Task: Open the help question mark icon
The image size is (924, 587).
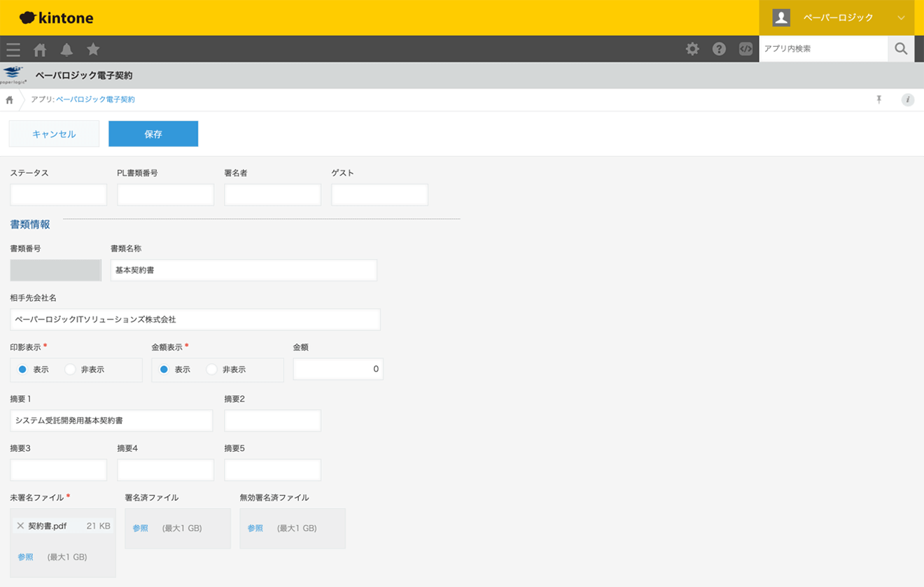Action: click(719, 49)
